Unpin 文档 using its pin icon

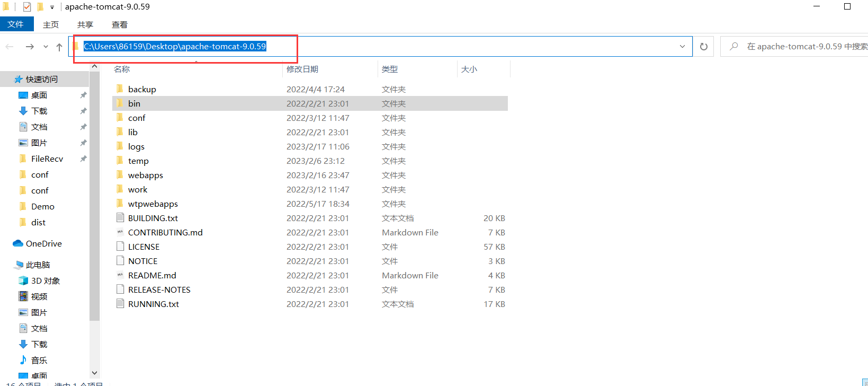coord(83,127)
